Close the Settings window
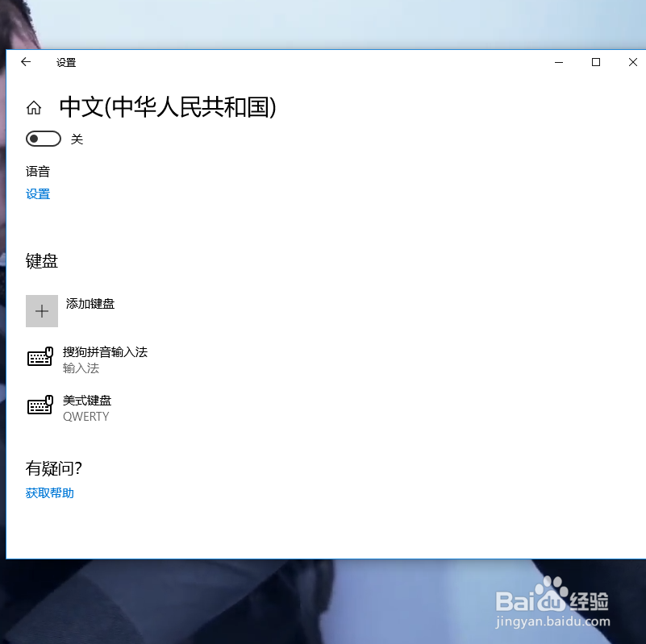The height and width of the screenshot is (644, 646). [x=633, y=62]
